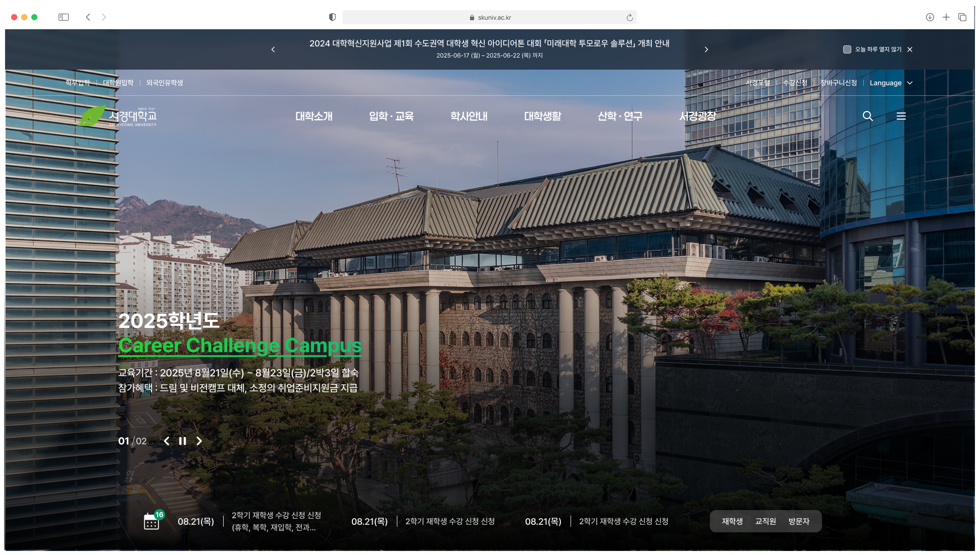Click the privacy shield icon
Screen dimensions: 980x555
(x=332, y=17)
